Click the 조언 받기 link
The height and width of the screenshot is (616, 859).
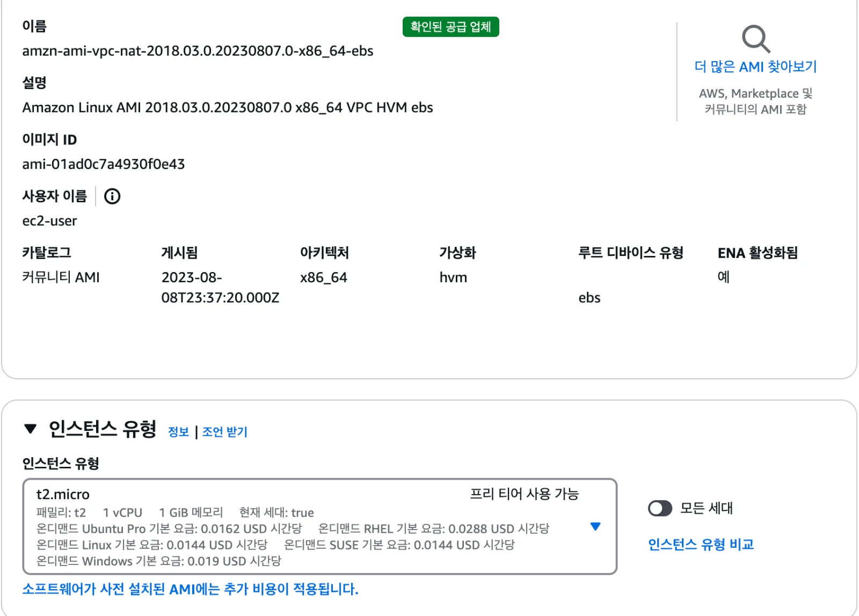pos(225,432)
